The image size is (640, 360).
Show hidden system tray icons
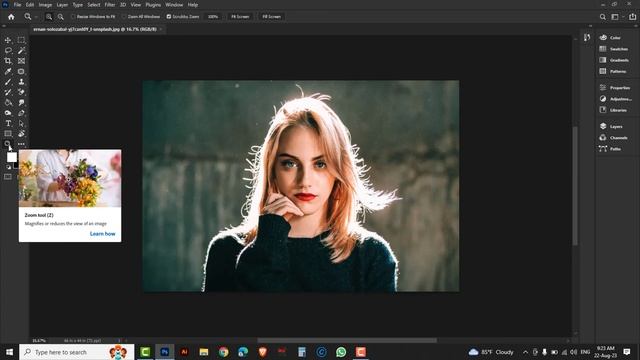tap(525, 352)
